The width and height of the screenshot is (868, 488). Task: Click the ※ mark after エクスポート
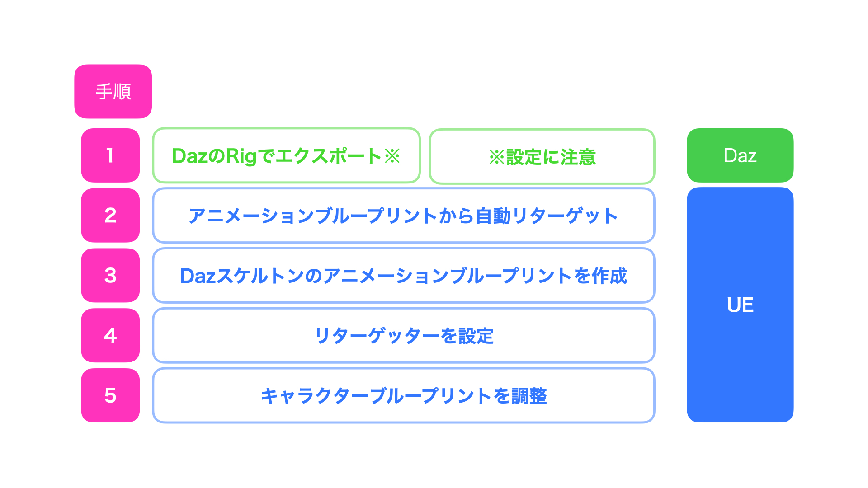pos(392,156)
